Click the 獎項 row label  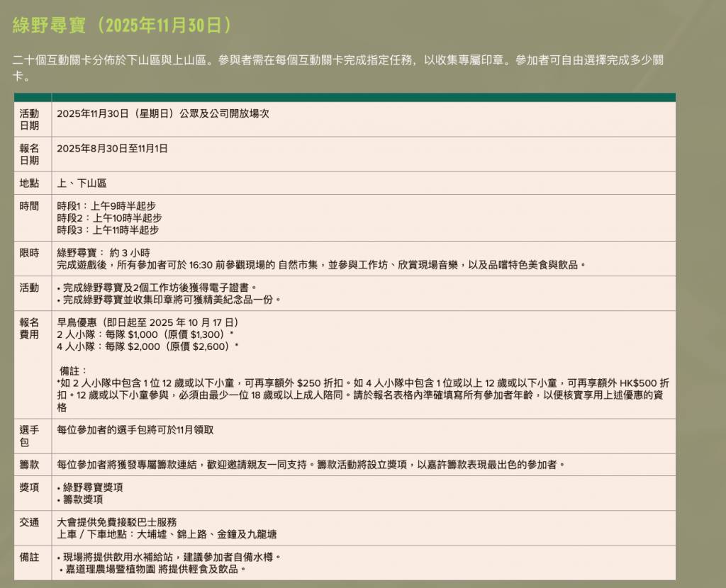30,487
